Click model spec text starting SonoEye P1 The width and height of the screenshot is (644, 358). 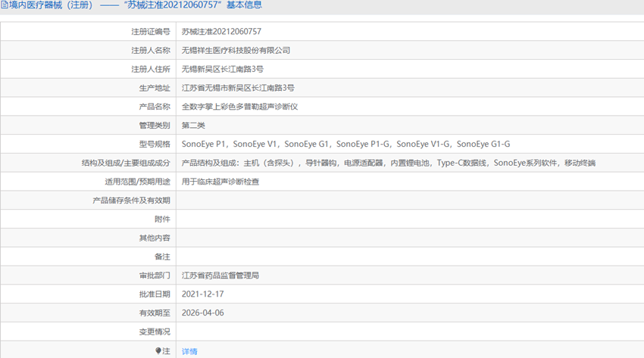(345, 144)
